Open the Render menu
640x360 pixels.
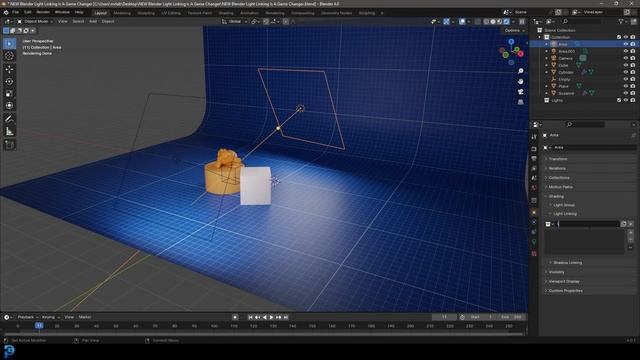tap(43, 12)
